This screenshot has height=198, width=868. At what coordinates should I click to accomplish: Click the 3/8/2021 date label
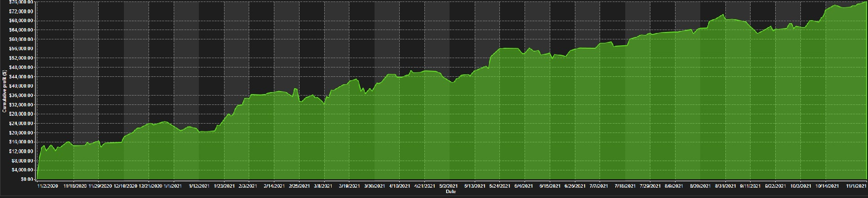pyautogui.click(x=323, y=187)
